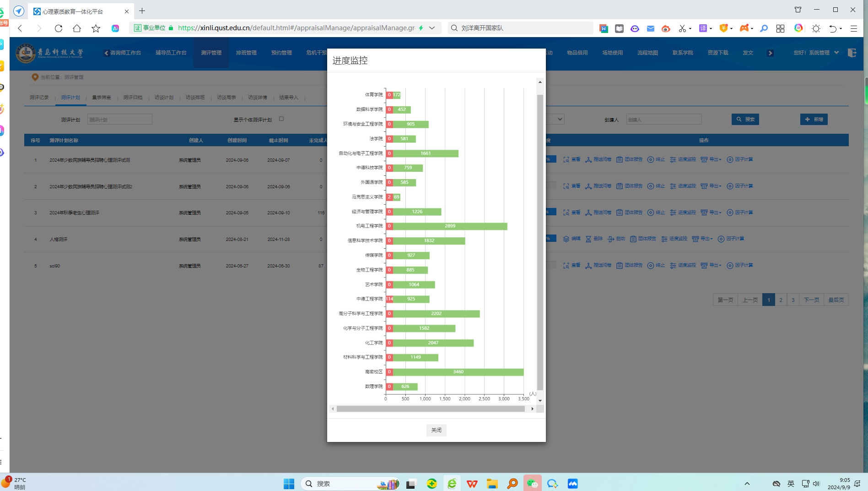This screenshot has height=491, width=868.
Task: Click the bookmark star icon
Action: click(x=96, y=28)
